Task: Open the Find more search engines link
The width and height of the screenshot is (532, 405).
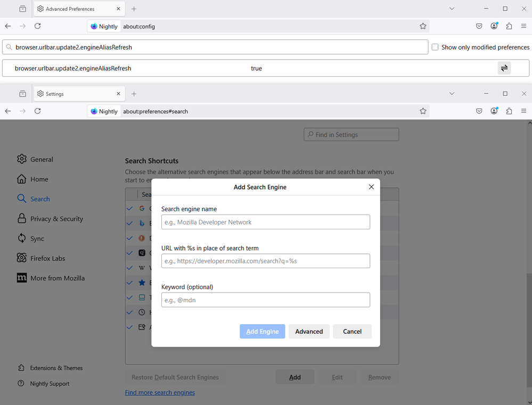Action: pyautogui.click(x=160, y=393)
